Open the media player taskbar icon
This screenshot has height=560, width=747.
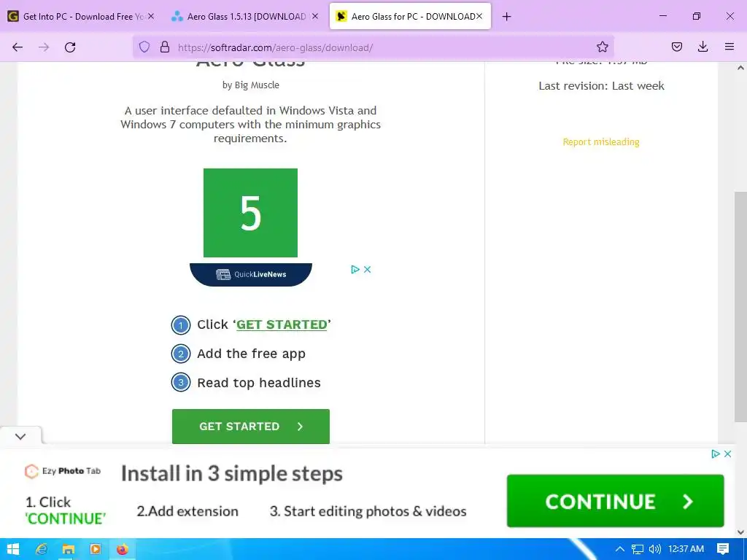(x=96, y=549)
